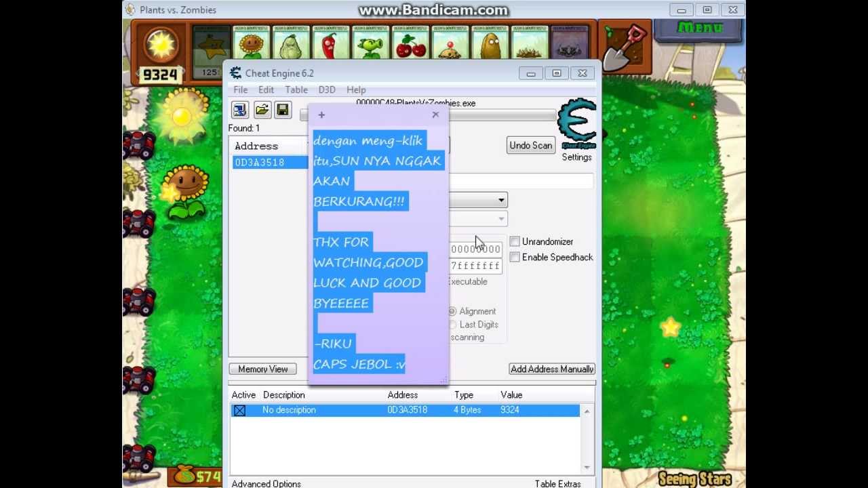Click the scan value input field

tap(521, 182)
